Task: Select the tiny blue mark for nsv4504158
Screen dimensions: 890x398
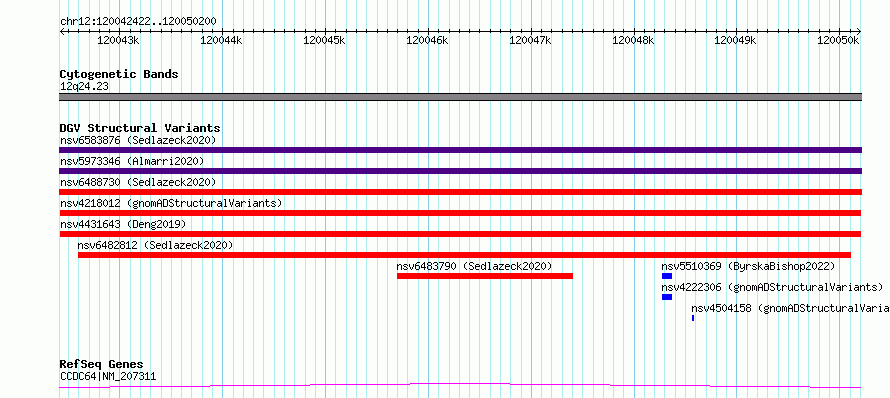Action: click(693, 318)
